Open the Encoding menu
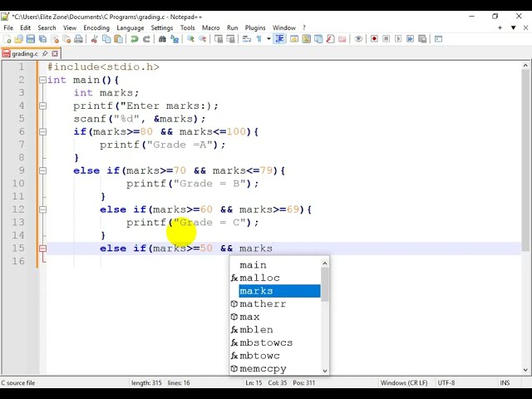The width and height of the screenshot is (532, 399). (96, 27)
